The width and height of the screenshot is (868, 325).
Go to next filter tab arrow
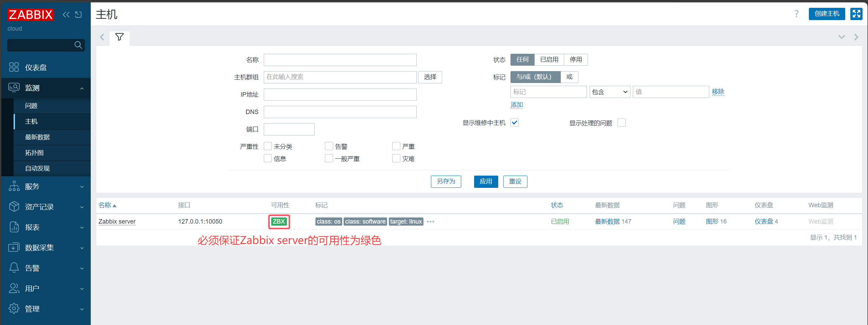click(856, 37)
